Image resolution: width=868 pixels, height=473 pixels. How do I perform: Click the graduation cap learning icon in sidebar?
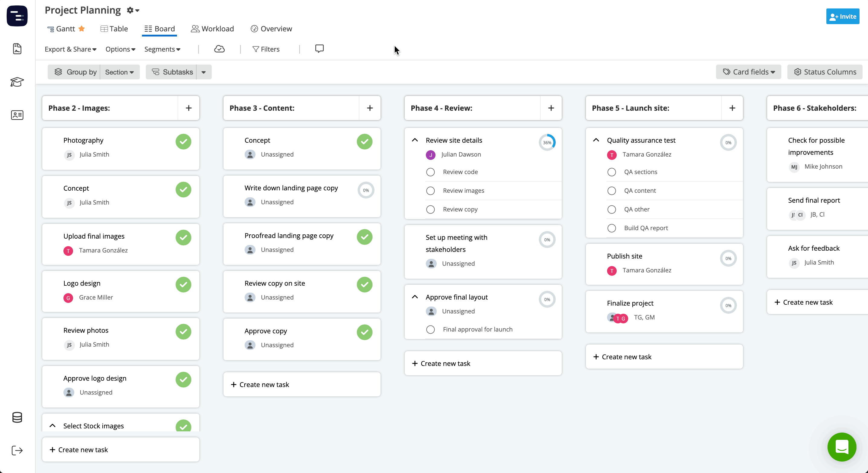click(17, 82)
